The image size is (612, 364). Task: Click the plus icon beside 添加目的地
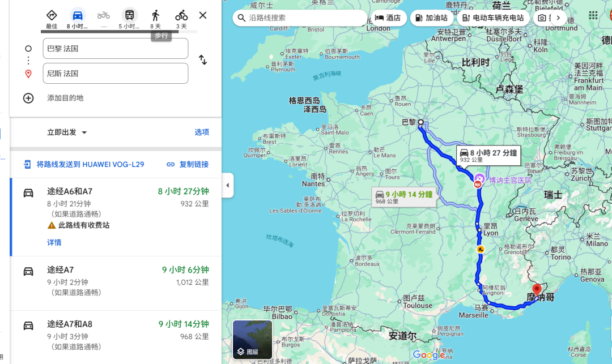pyautogui.click(x=28, y=98)
